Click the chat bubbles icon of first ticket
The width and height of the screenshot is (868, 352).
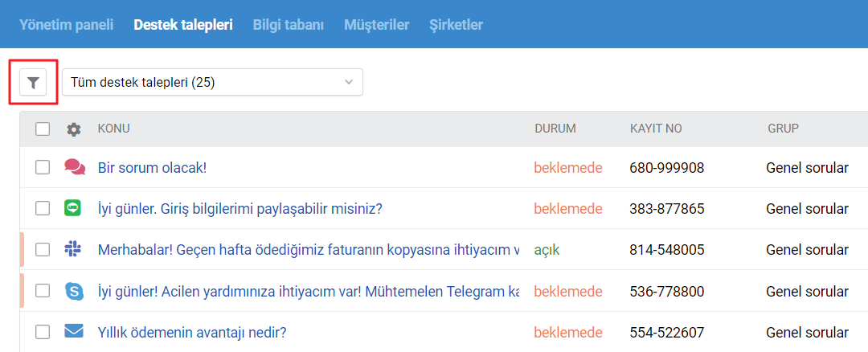pos(74,167)
